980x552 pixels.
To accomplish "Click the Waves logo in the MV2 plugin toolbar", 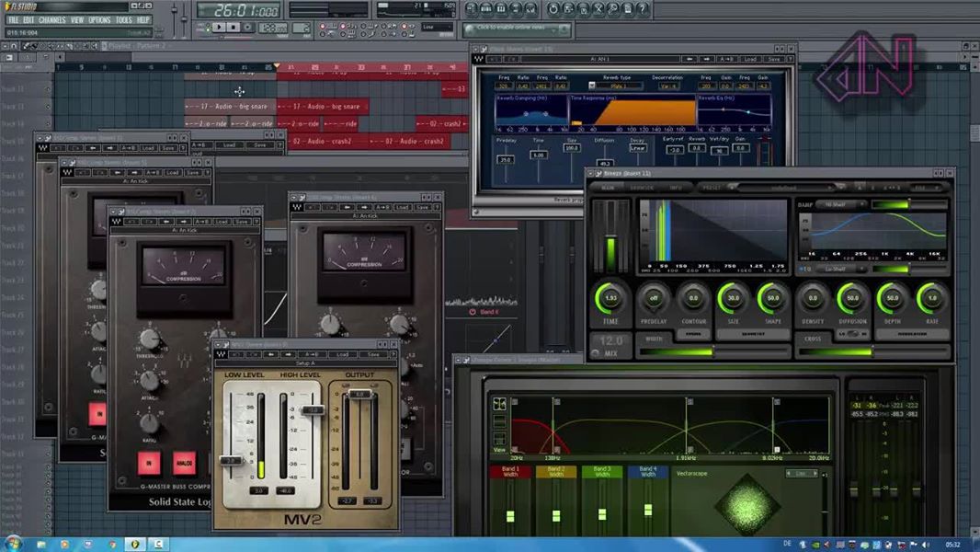I will tap(221, 354).
